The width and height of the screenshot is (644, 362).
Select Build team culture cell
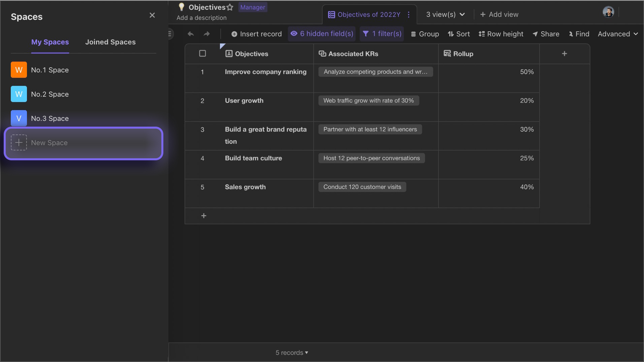(x=266, y=165)
